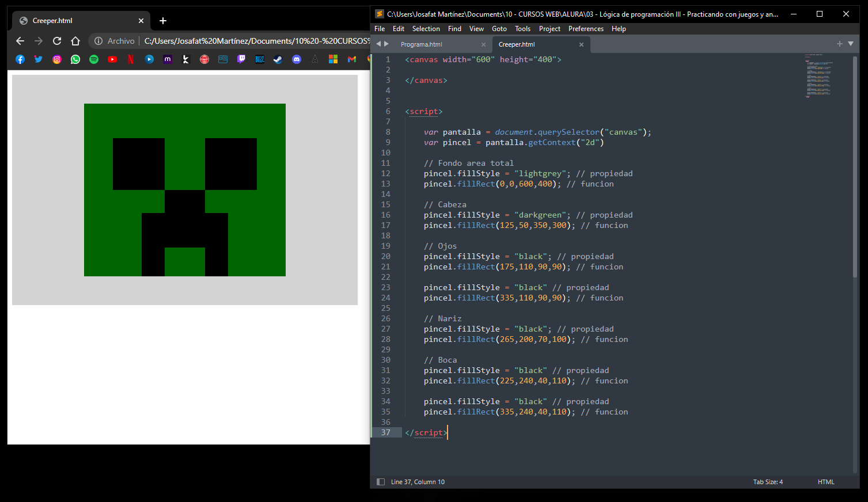Image resolution: width=868 pixels, height=502 pixels.
Task: Add a new editor tab with plus
Action: coord(839,44)
